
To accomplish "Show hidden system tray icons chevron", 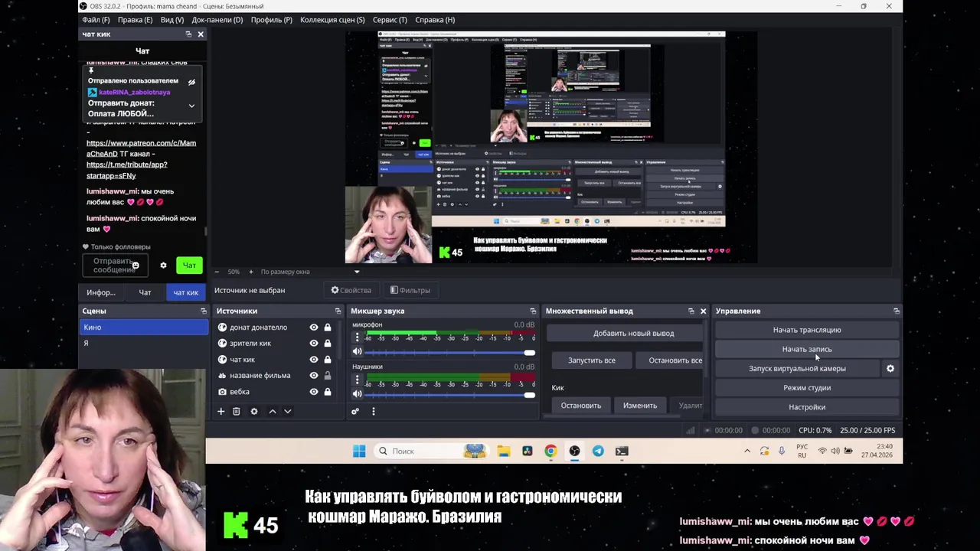I will [x=747, y=451].
